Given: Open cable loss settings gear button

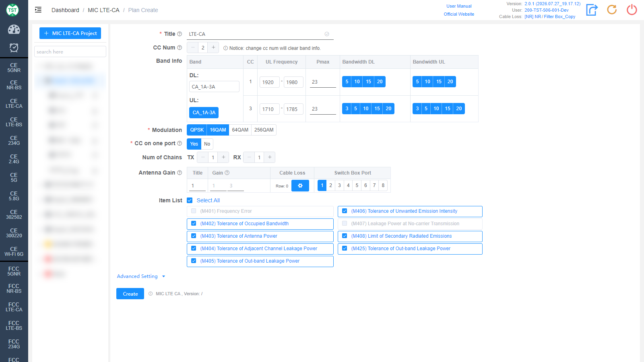Looking at the screenshot, I should coord(300,186).
